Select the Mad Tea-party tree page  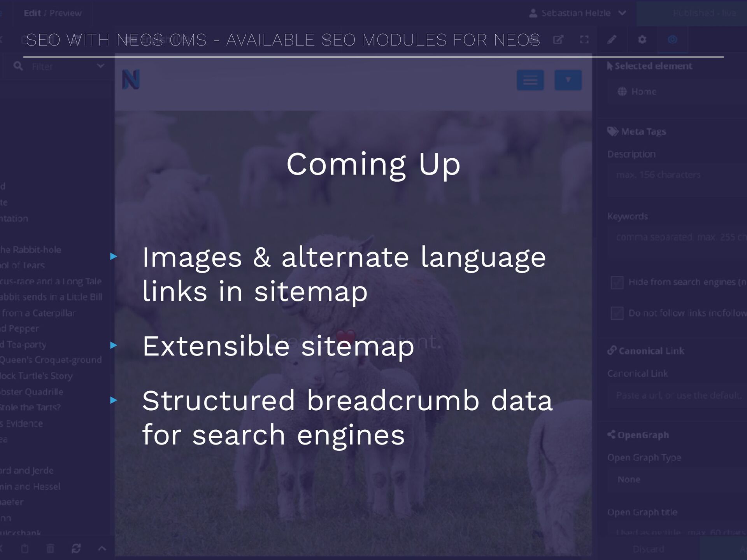pyautogui.click(x=23, y=345)
